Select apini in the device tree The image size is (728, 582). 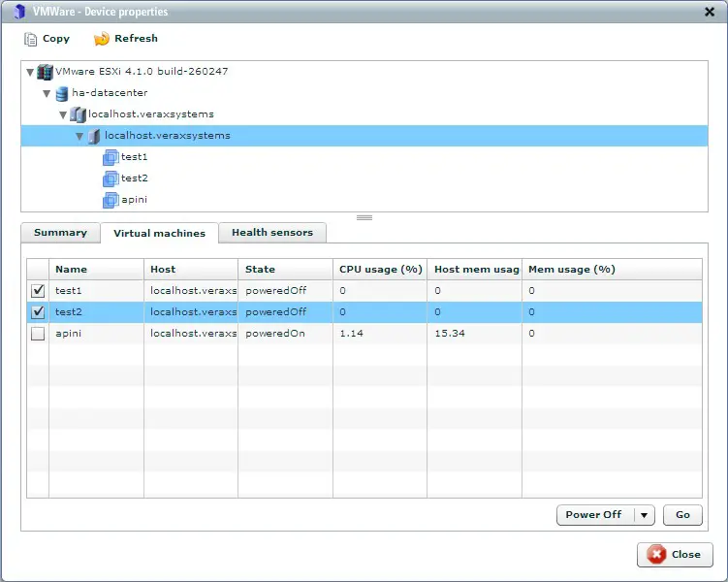134,200
